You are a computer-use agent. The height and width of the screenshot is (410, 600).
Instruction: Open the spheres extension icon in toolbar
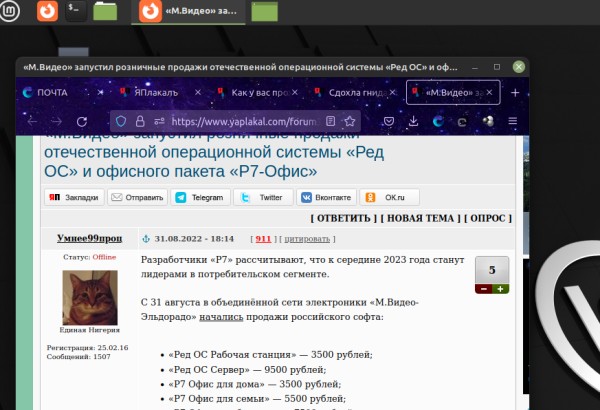pyautogui.click(x=488, y=121)
